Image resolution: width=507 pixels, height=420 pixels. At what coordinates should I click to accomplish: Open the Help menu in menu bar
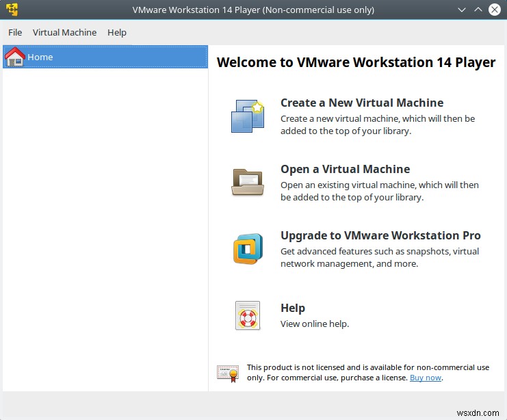click(x=117, y=33)
